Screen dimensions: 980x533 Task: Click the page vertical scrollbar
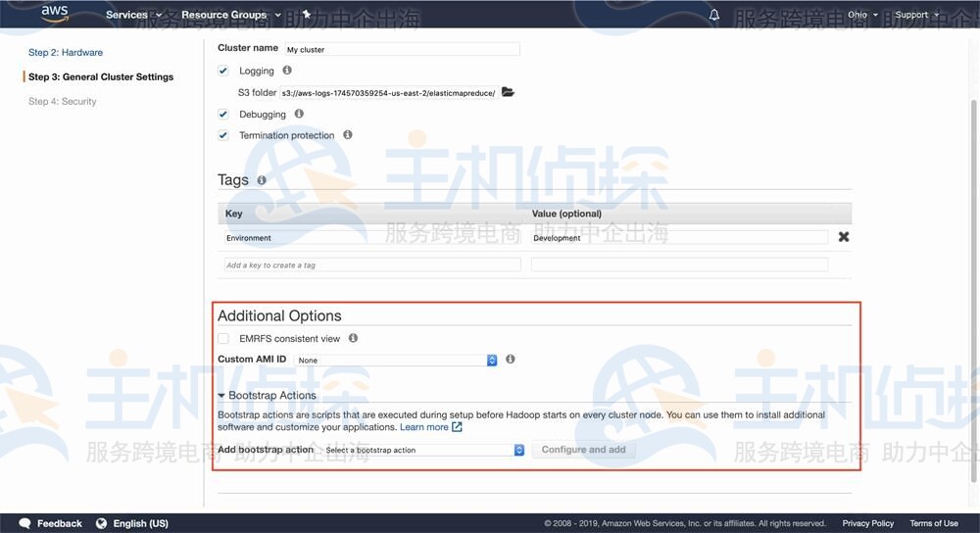tap(973, 291)
